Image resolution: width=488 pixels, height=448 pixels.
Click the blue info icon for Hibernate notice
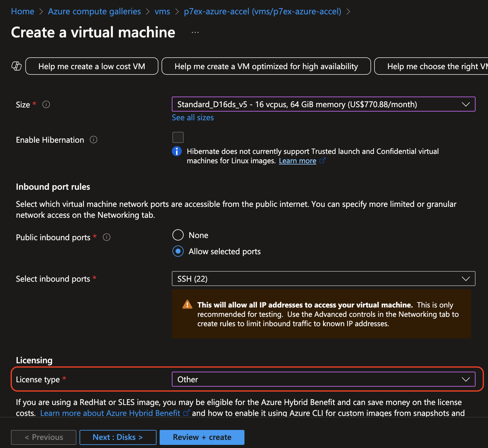coord(177,151)
